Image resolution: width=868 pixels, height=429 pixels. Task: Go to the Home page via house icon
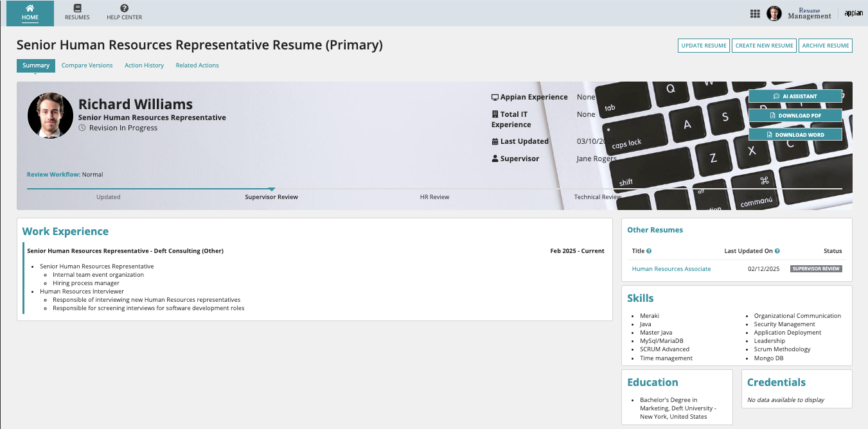pos(30,8)
